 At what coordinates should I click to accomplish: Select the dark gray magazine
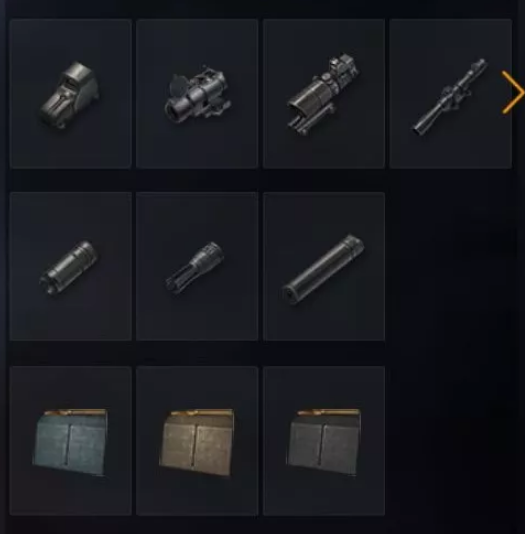point(324,441)
